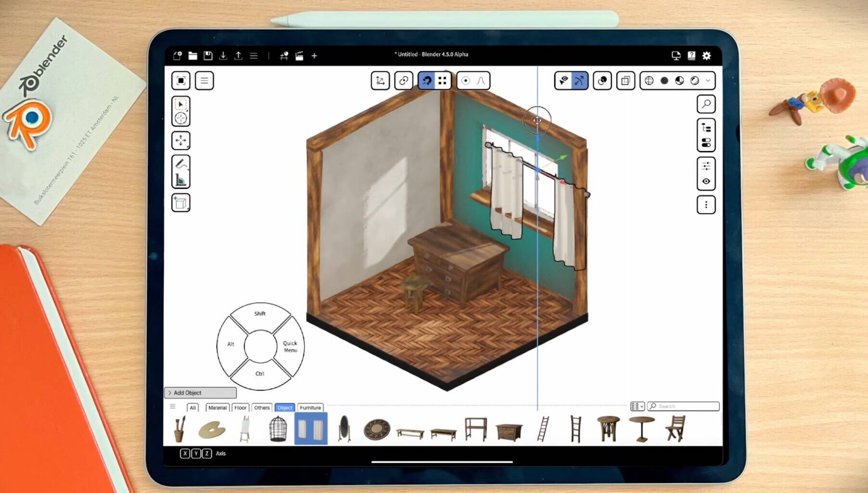Viewport: 868px width, 493px height.
Task: Open the viewport zoom magnifier control
Action: click(706, 104)
